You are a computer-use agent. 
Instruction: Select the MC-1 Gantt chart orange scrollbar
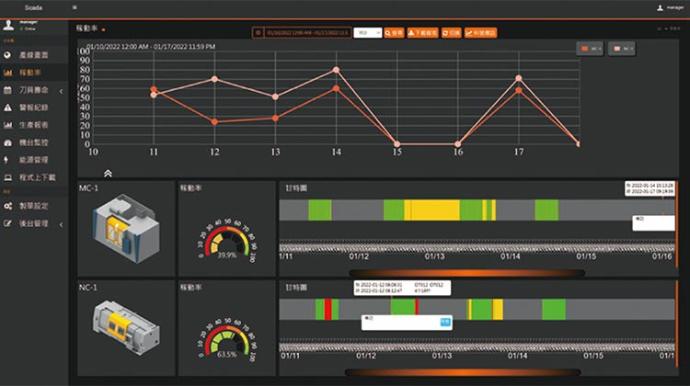click(467, 273)
